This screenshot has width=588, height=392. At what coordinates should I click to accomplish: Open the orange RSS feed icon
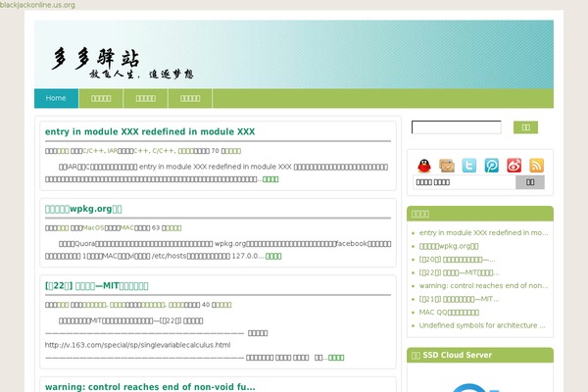tap(537, 166)
